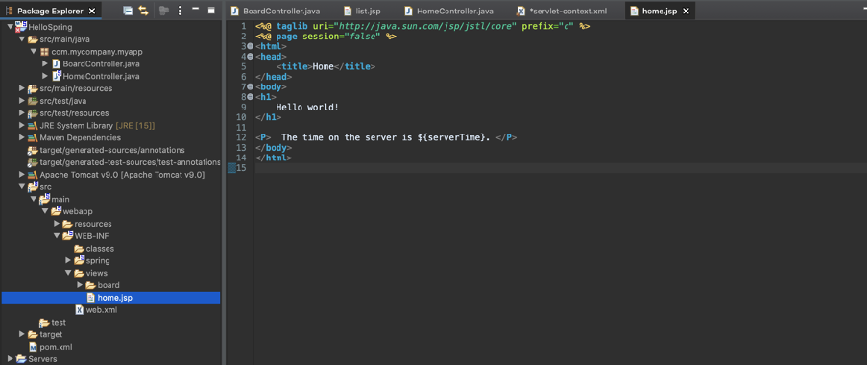Collapse the body tag fold on line 7
868x365 pixels.
(251, 87)
